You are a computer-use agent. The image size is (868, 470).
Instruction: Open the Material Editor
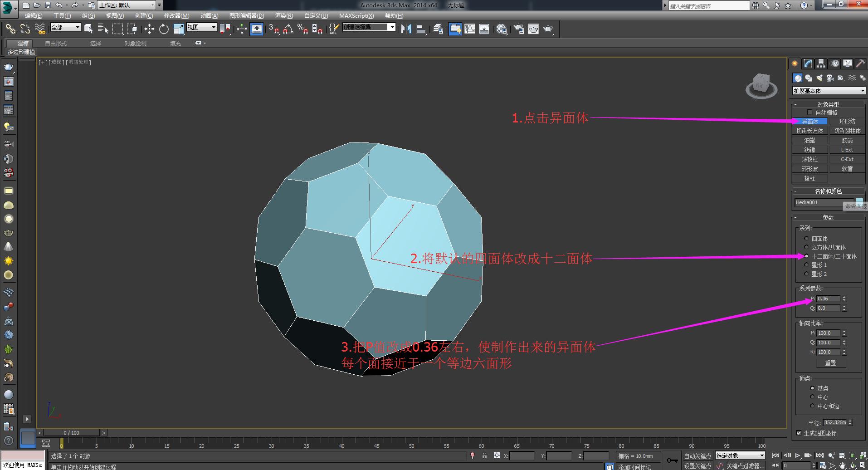point(501,29)
